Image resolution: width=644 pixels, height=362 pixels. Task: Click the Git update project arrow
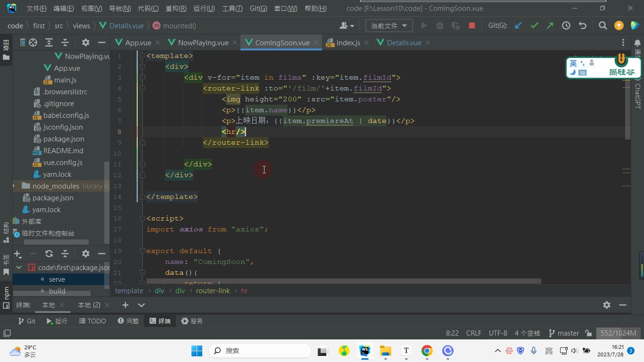pos(518,26)
